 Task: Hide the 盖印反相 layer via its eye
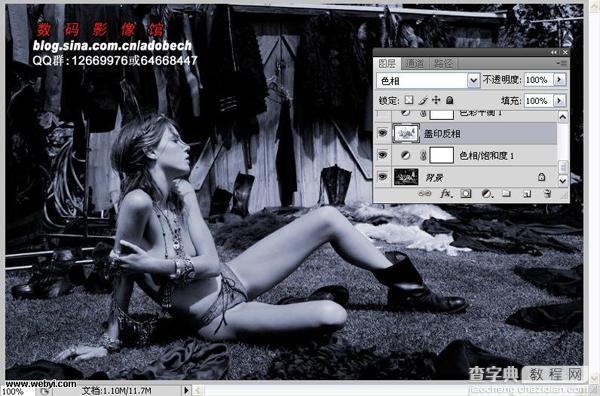(x=382, y=133)
